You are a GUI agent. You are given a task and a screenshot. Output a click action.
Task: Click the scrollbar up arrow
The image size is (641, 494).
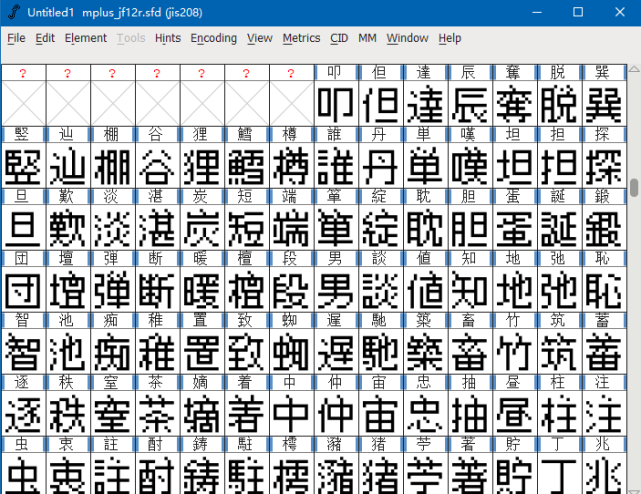pyautogui.click(x=634, y=69)
